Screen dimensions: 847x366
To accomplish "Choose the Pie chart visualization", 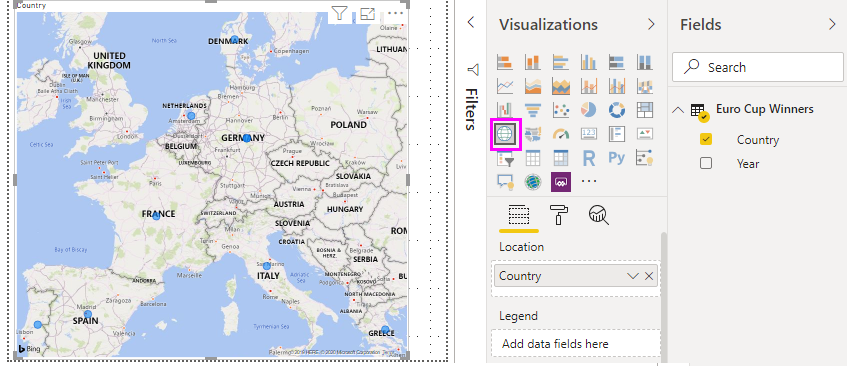I will coord(588,110).
